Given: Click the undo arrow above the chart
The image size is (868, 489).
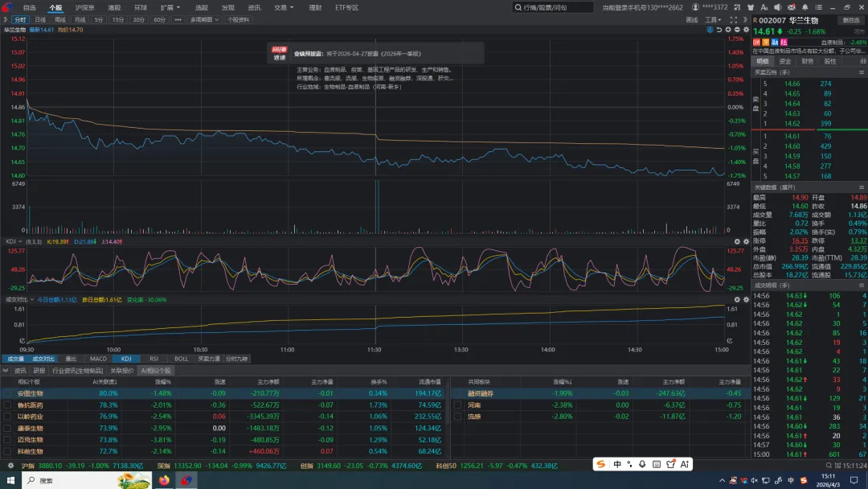Looking at the screenshot, I should click(719, 30).
